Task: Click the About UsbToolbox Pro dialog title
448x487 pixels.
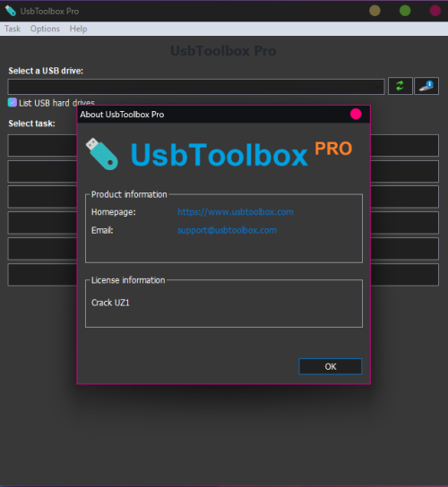Action: (x=122, y=115)
